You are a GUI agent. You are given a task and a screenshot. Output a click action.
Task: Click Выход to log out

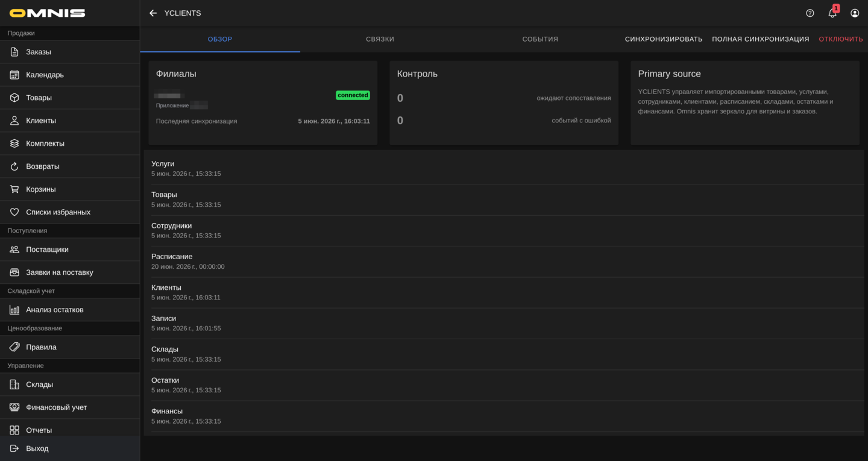point(70,448)
